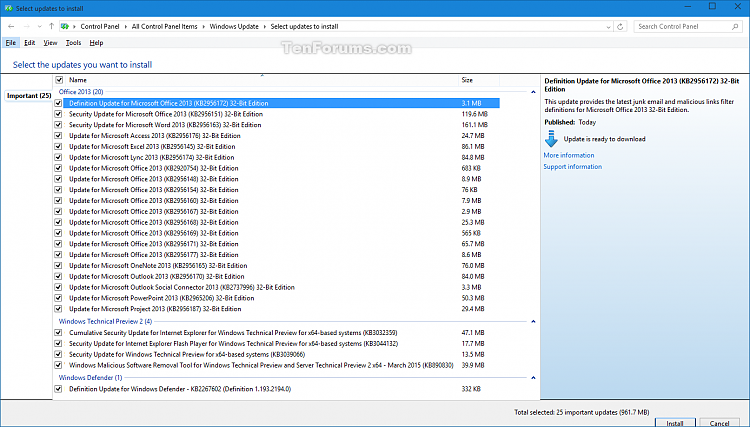Collapse the Office 2013 group
750x427 pixels.
point(533,92)
